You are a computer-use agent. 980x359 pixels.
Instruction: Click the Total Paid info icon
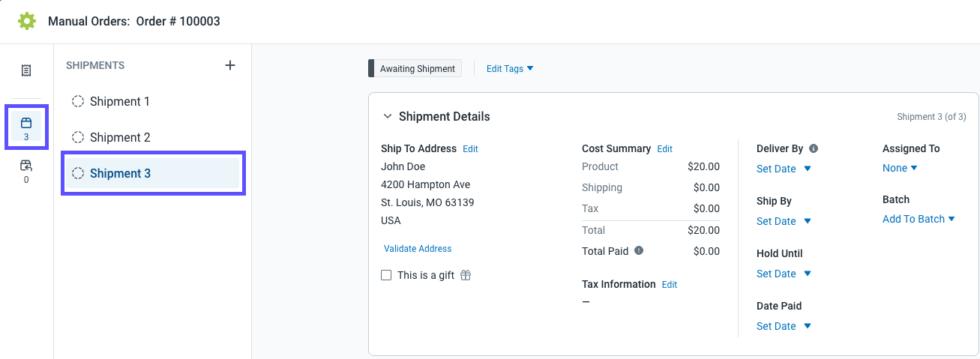pyautogui.click(x=639, y=251)
